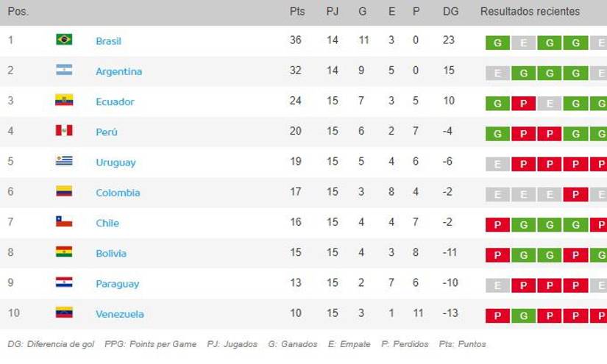Image resolution: width=607 pixels, height=364 pixels.
Task: Click the Paraguay flag icon
Action: point(64,282)
